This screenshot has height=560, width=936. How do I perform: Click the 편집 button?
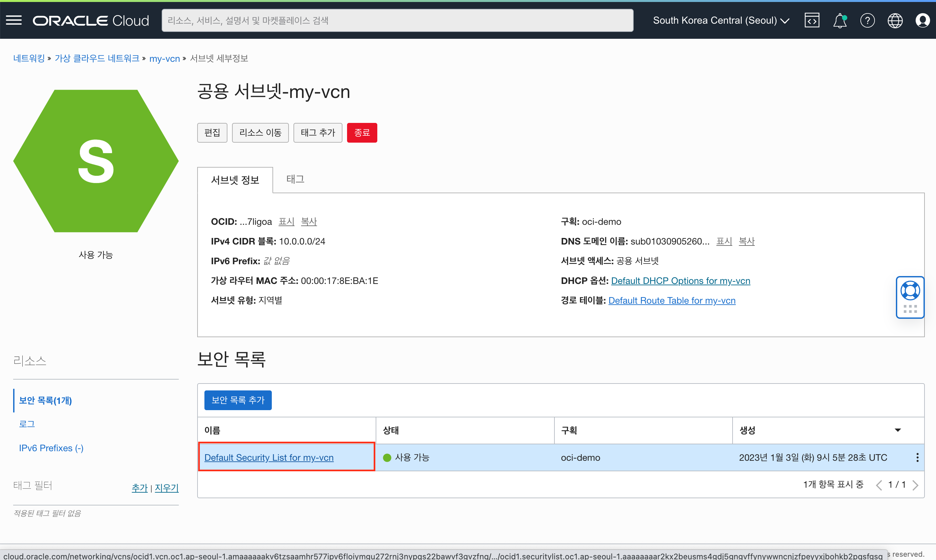coord(212,132)
